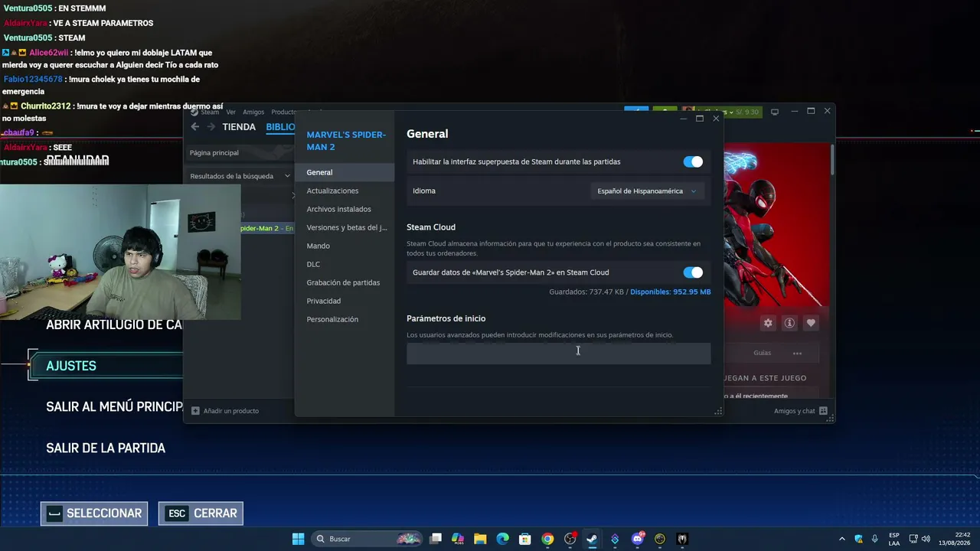The image size is (980, 551).
Task: Disable the Steam overlay during games toggle
Action: tap(693, 161)
